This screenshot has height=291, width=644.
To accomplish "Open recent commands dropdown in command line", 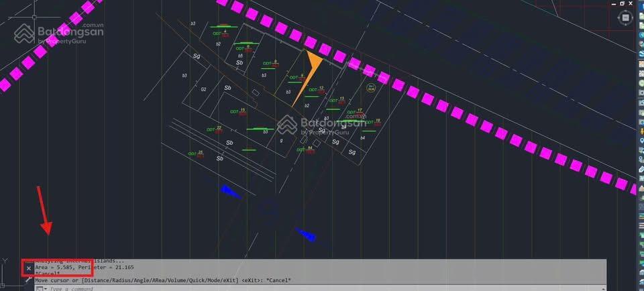I will (x=40, y=288).
